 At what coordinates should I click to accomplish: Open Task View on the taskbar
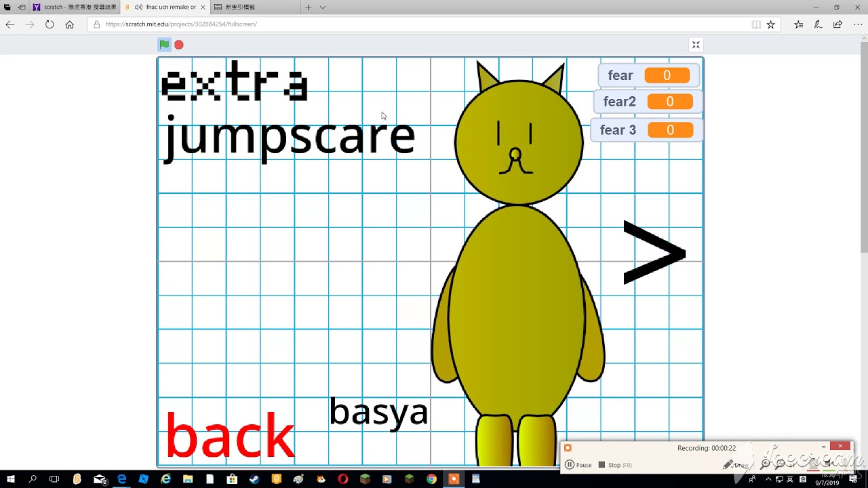click(x=54, y=479)
